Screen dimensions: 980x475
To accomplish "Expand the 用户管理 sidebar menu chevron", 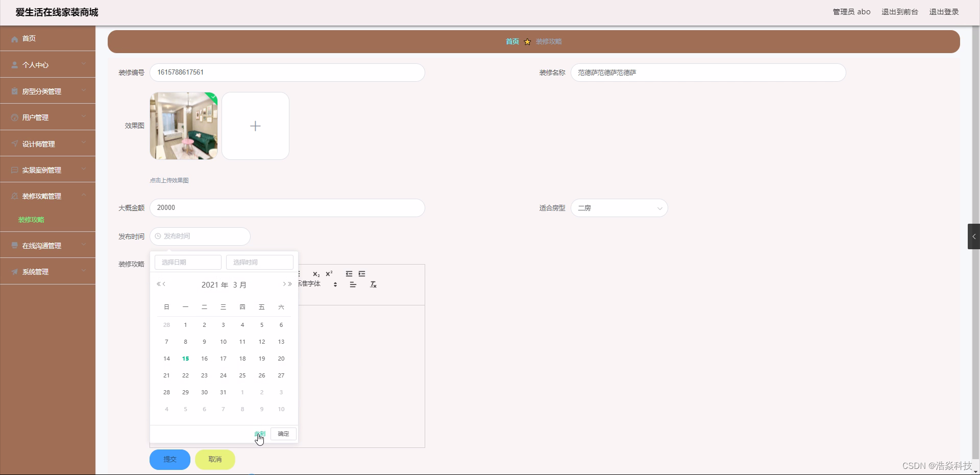I will click(84, 117).
